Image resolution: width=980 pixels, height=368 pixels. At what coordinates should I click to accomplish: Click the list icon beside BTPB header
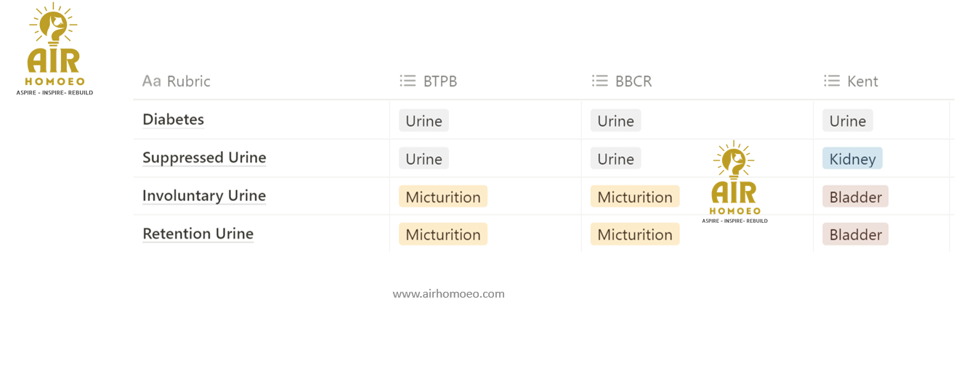click(408, 81)
